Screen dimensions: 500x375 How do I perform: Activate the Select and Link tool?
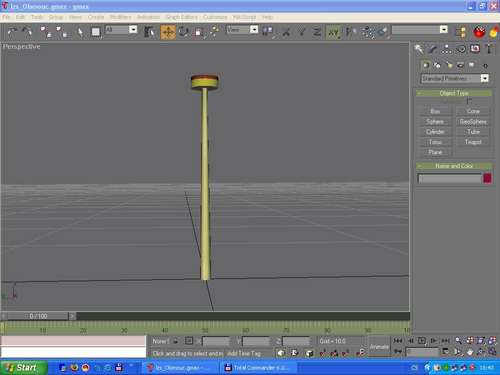(x=46, y=32)
